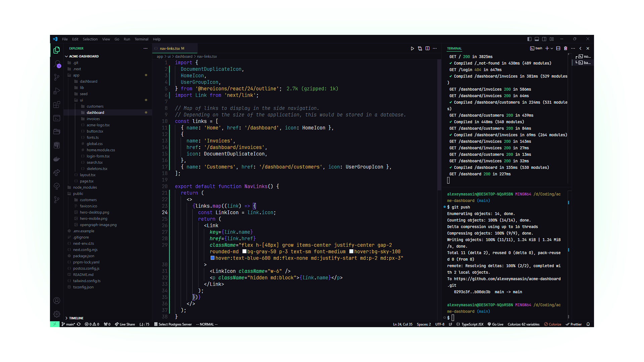Split the editor right

pos(427,49)
